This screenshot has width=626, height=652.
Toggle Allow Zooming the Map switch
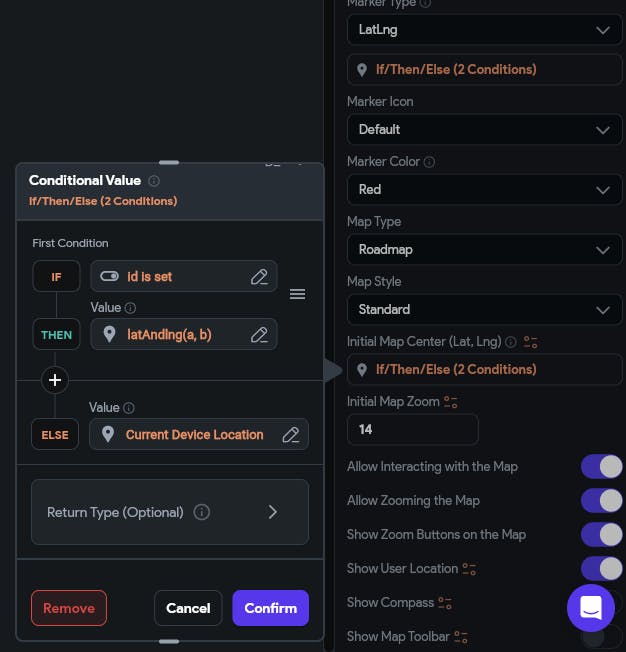(601, 501)
